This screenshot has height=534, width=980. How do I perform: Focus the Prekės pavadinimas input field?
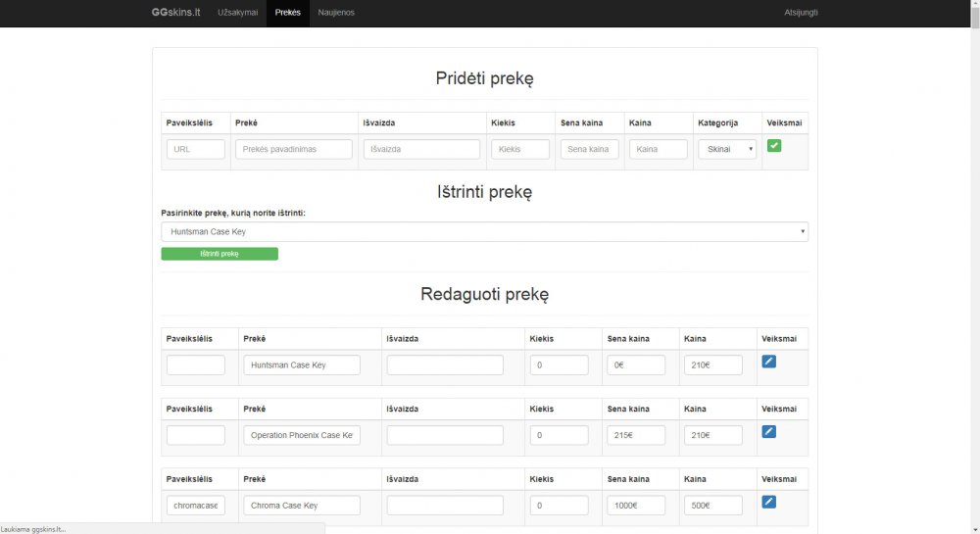tap(294, 149)
